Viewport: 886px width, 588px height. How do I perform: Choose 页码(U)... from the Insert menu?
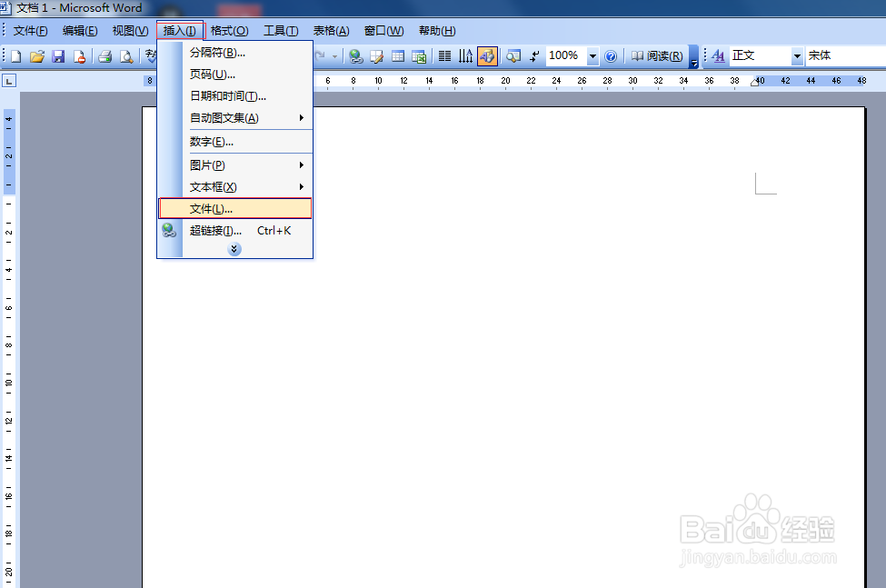235,74
